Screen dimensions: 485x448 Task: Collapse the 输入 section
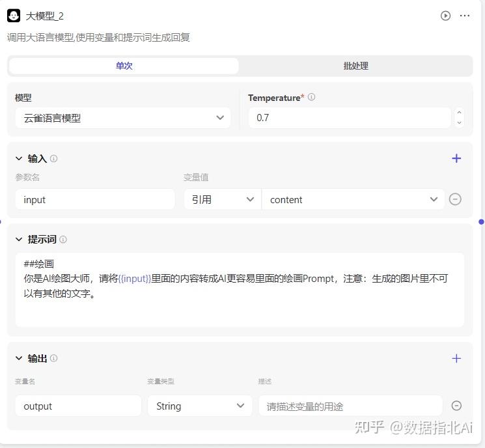19,158
